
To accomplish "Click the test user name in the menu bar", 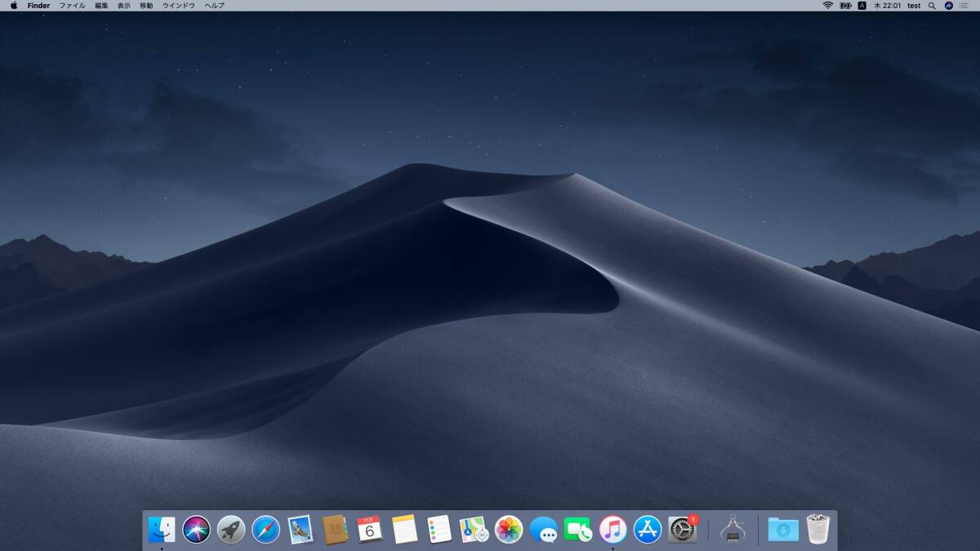I will tap(914, 6).
